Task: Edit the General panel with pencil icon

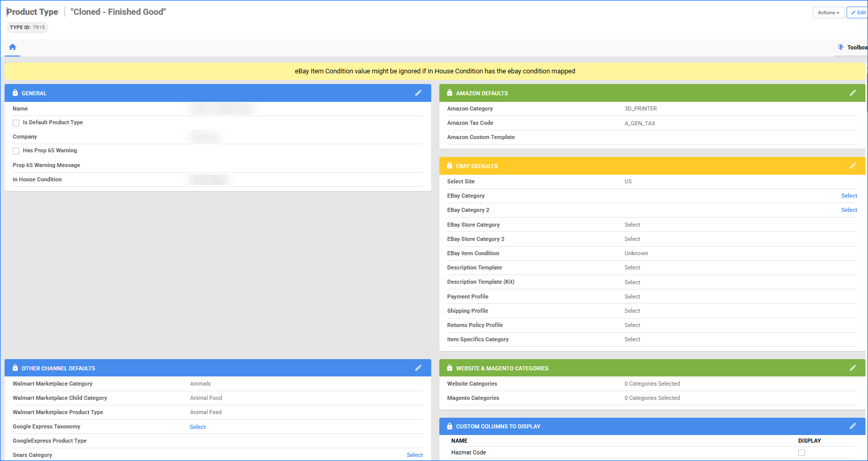Action: tap(418, 93)
